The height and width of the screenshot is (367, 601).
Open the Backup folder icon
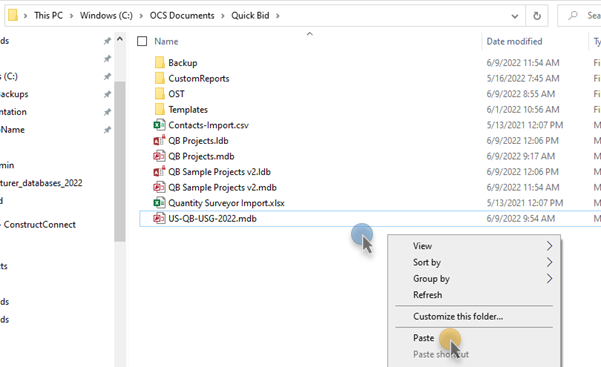pos(159,63)
